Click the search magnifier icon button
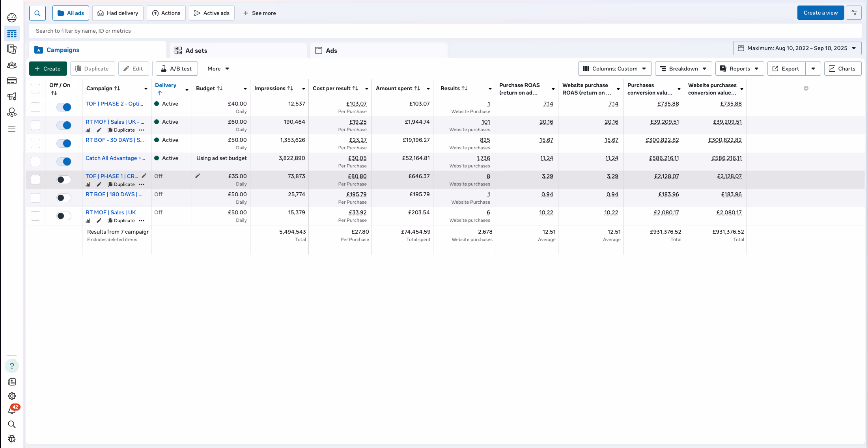The width and height of the screenshot is (868, 448). click(37, 13)
